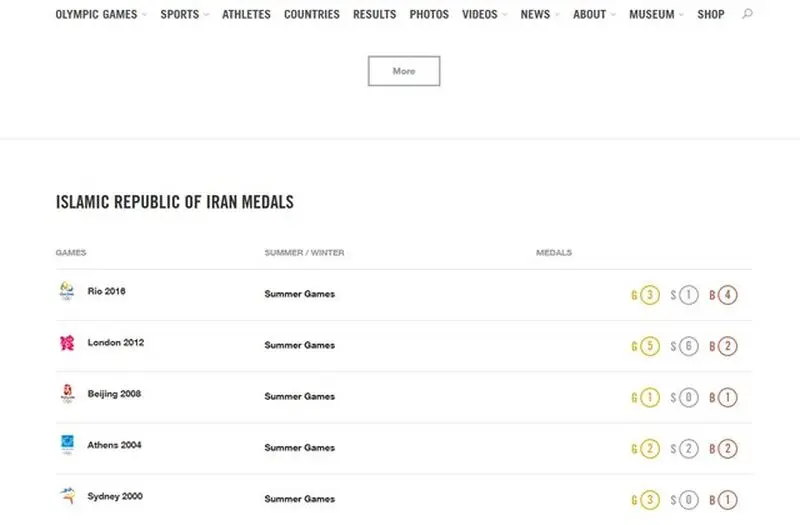The image size is (800, 525).
Task: Select London 2012 silver medal circle
Action: tap(688, 346)
